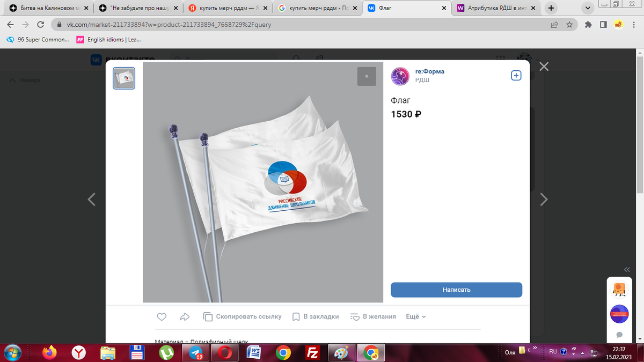Open the re:Форма shop link

coord(430,71)
